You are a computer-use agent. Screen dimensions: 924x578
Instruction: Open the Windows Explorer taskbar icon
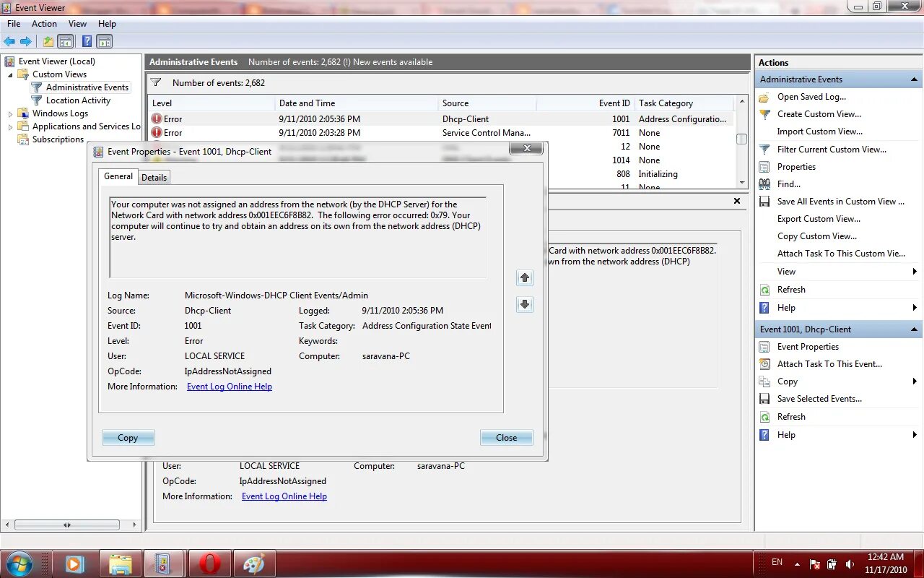(120, 564)
